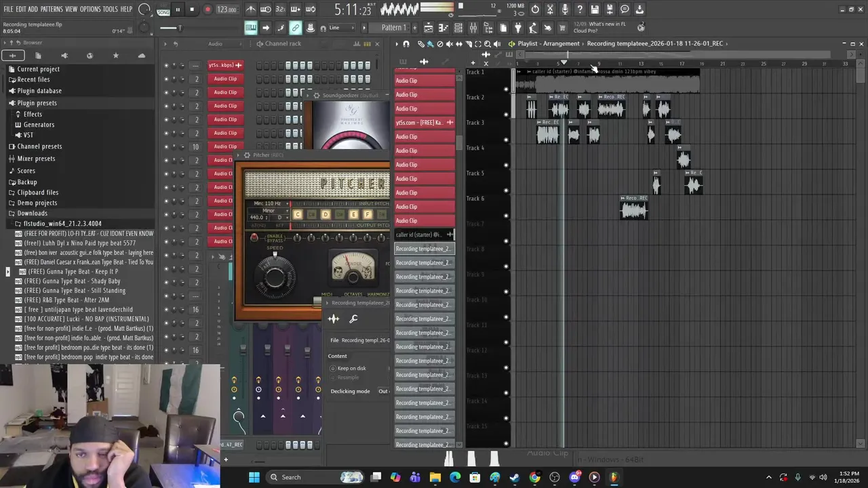Click the shopping cart icon in toolbar
Screen dimensions: 868x488
pos(561,28)
